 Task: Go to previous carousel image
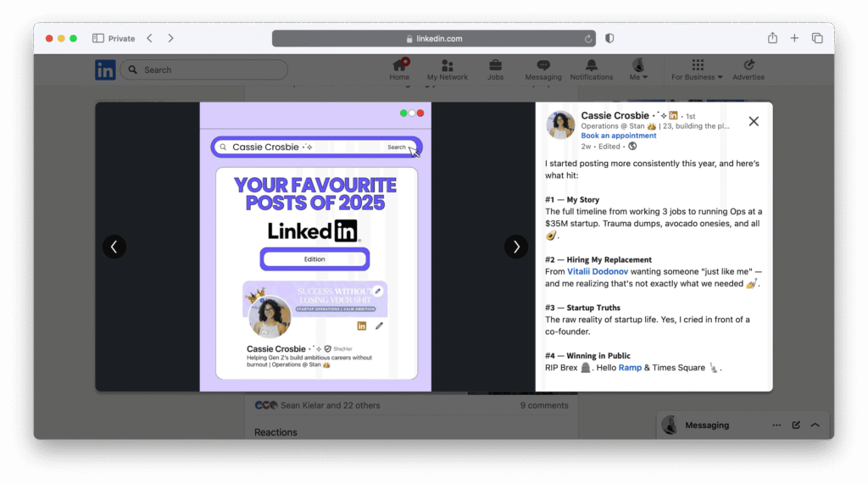(114, 247)
